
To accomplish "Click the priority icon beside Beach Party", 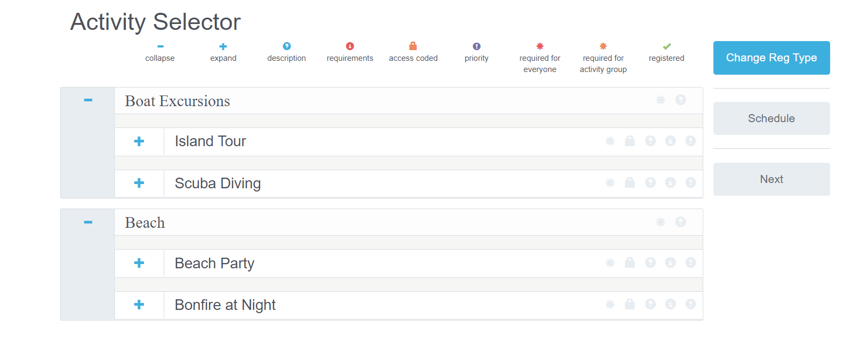I will (691, 263).
